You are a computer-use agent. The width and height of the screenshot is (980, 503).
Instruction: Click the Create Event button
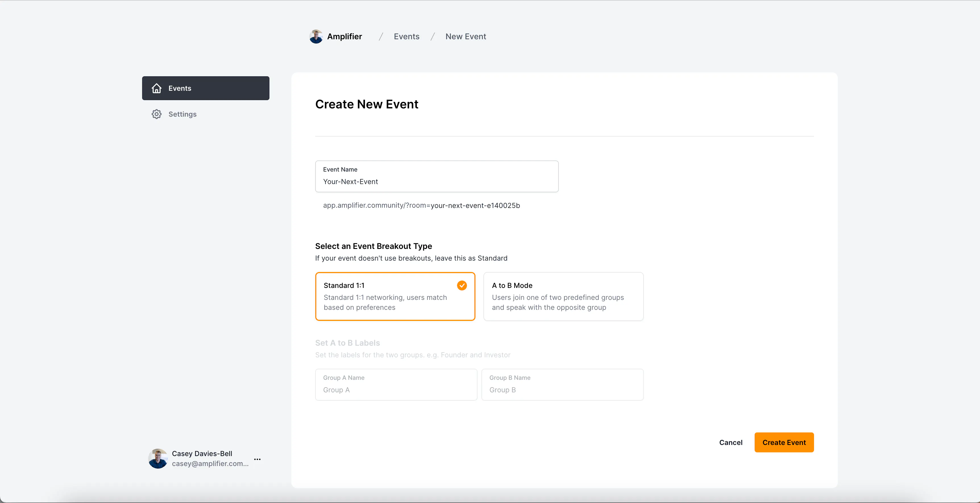click(x=784, y=442)
